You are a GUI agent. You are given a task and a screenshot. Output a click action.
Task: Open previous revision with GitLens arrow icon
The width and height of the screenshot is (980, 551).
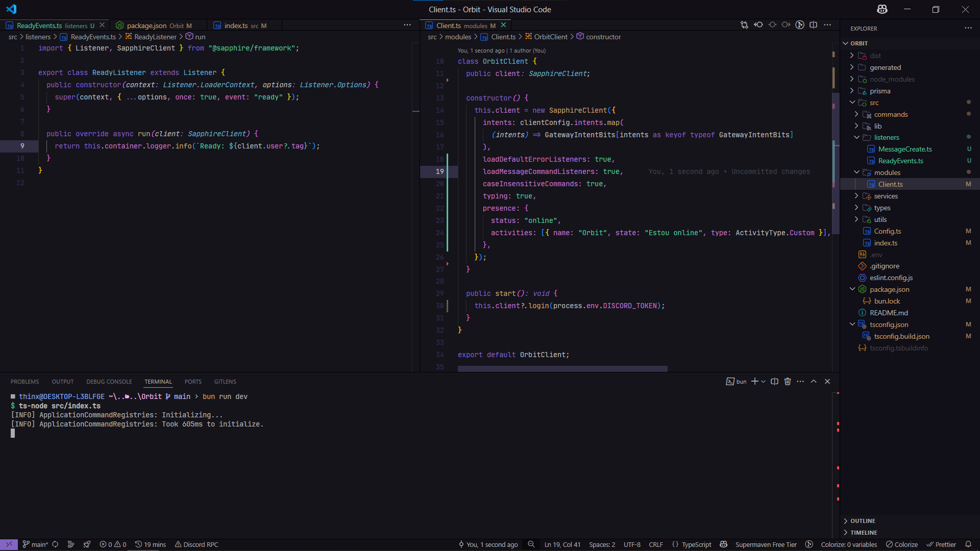tap(758, 25)
